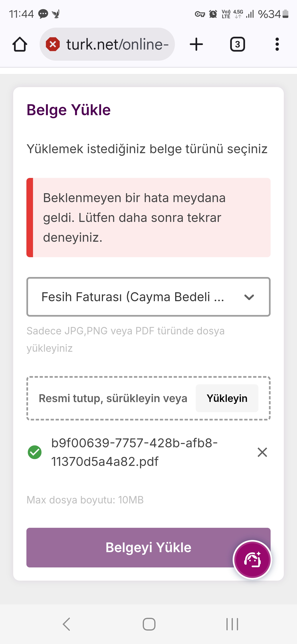The width and height of the screenshot is (297, 644).
Task: Remove the uploaded PDF file
Action: tap(262, 452)
